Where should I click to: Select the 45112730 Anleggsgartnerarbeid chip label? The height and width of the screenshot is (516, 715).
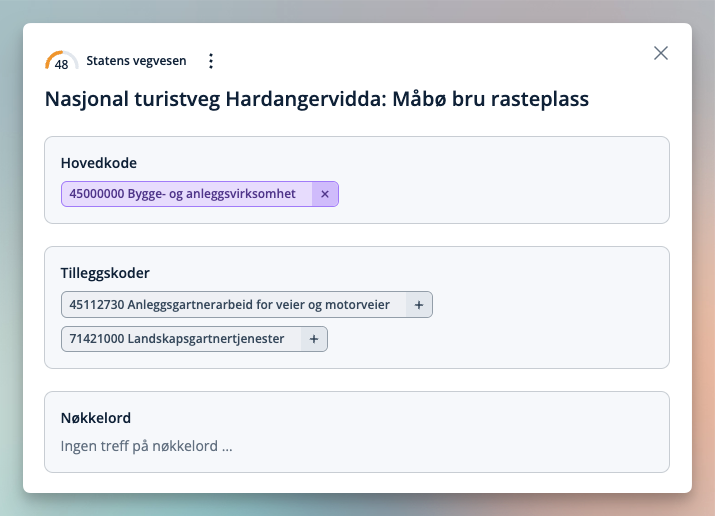tap(232, 305)
